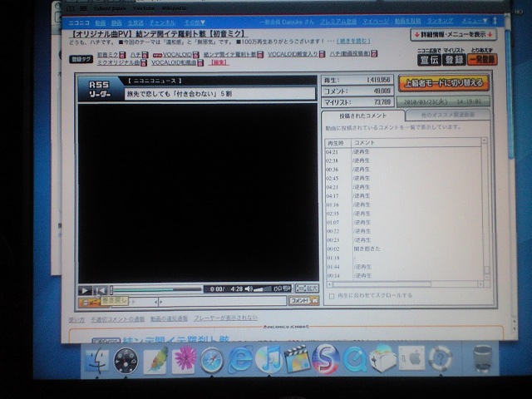532x399 pixels.
Task: Click the マイリスト 登録 button
Action: point(454,60)
